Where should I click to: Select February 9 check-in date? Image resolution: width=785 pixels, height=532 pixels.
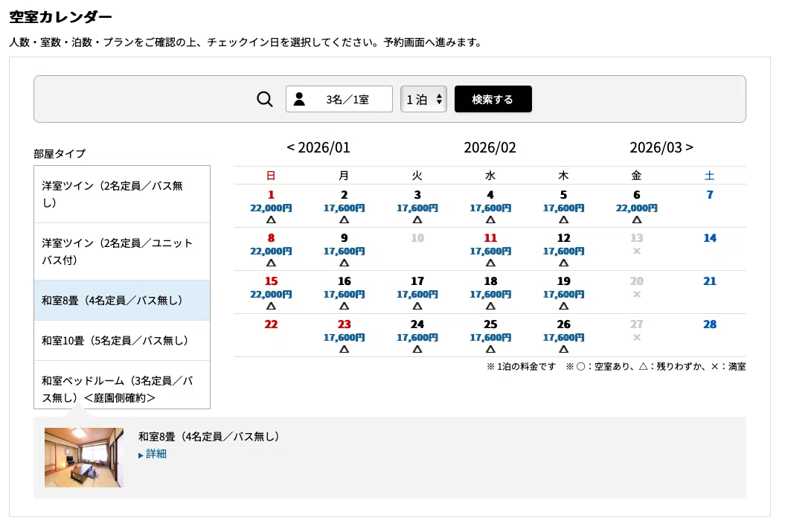(344, 249)
